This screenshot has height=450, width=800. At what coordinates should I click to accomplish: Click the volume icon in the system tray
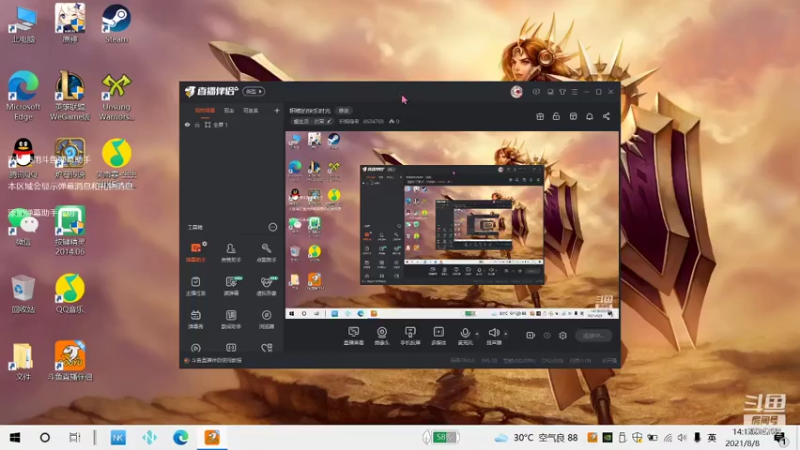pyautogui.click(x=682, y=437)
